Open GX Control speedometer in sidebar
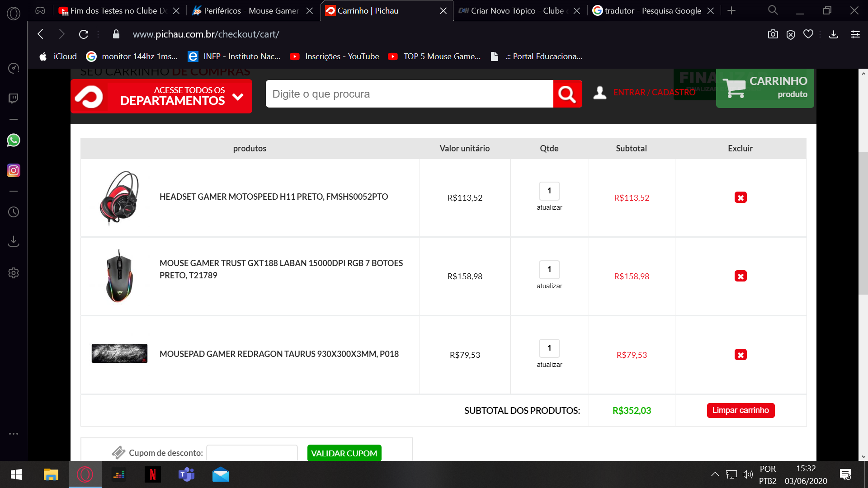 14,68
